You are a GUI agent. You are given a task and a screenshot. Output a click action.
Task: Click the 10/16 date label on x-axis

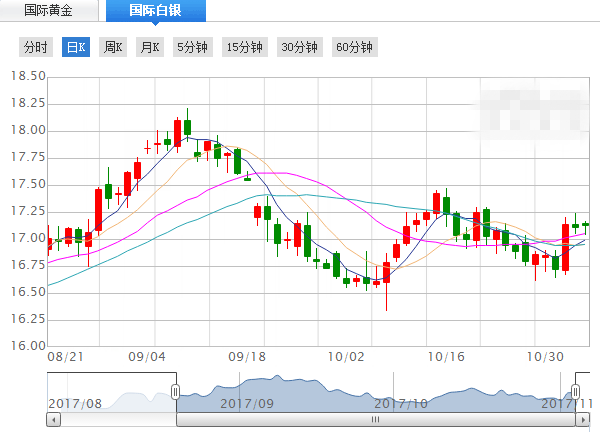point(445,356)
